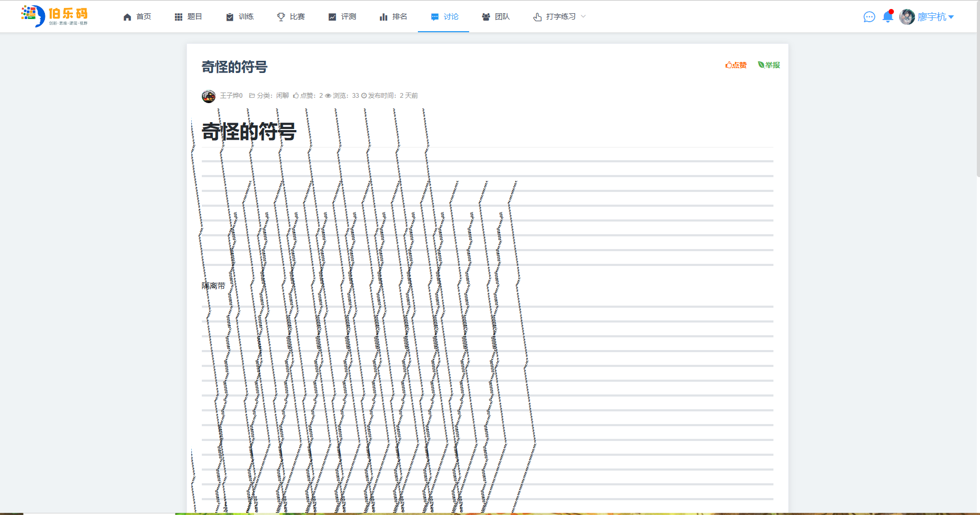Screen dimensions: 980x515
Task: Open author profile link 王子烨0
Action: 231,96
